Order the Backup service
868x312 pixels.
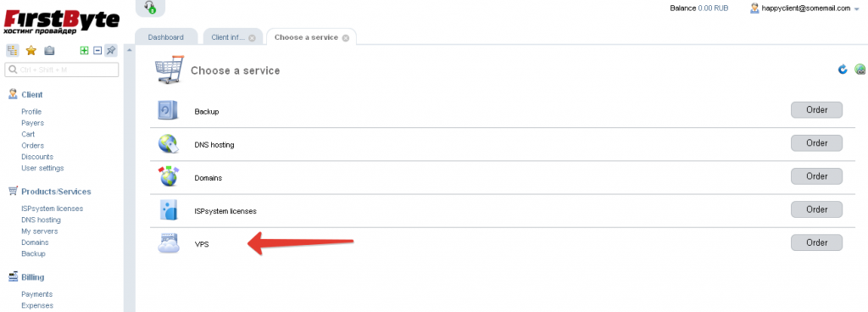816,109
